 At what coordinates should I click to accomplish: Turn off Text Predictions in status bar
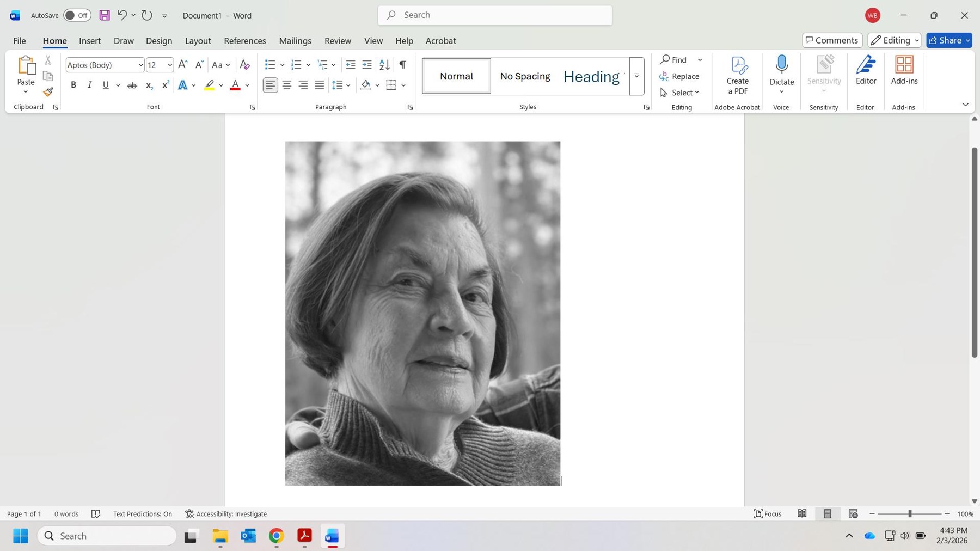point(142,513)
